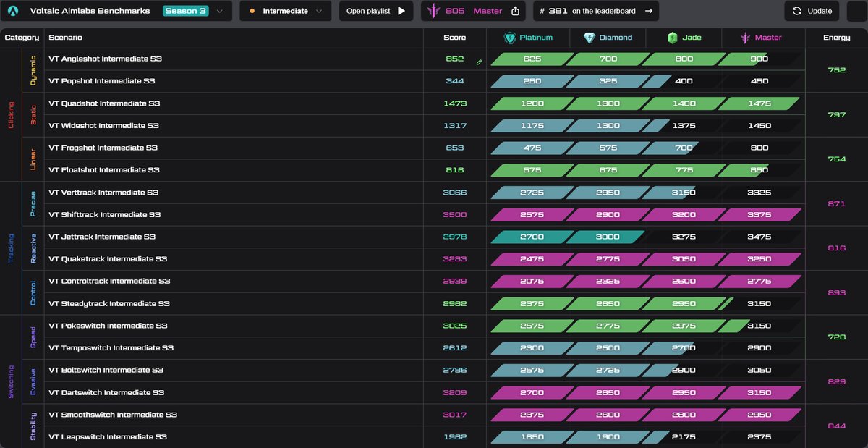This screenshot has height=448, width=868.
Task: Select VT Dartswitch Intermediate S3 scenario
Action: click(x=106, y=393)
